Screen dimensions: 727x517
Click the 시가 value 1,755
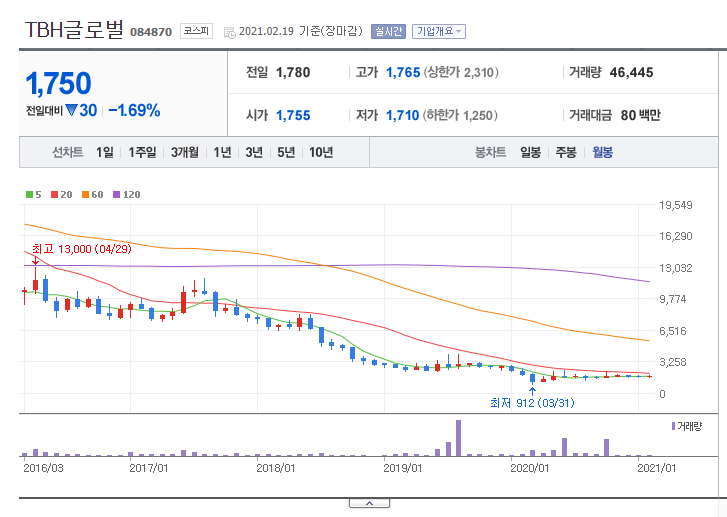click(293, 115)
